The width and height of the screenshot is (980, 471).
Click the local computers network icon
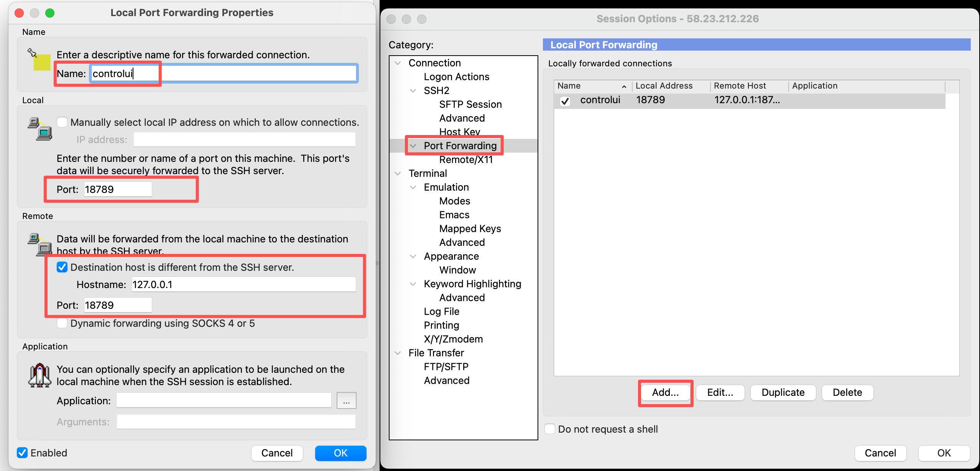click(x=40, y=129)
